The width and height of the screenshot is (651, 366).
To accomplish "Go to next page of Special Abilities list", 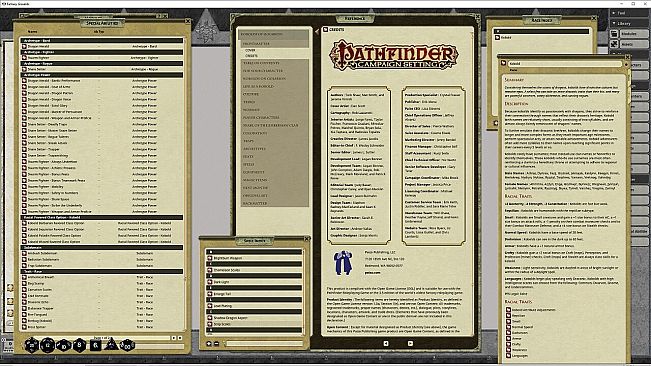I will pyautogui.click(x=180, y=338).
